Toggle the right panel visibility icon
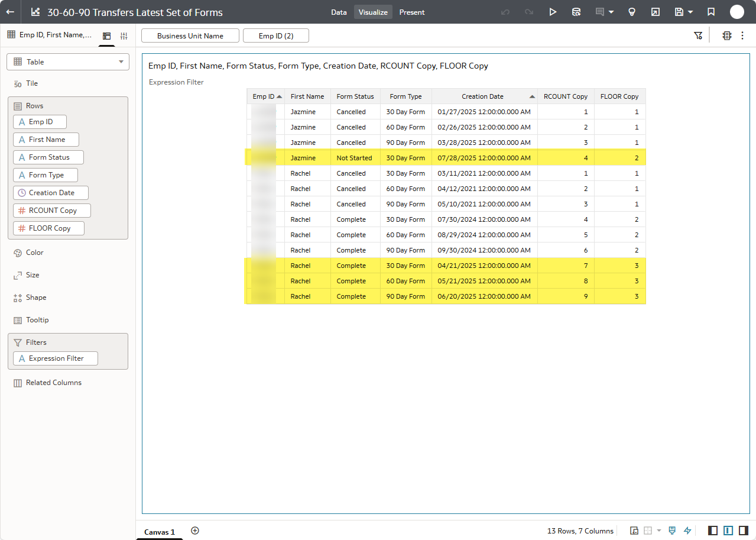This screenshot has width=756, height=540. coord(744,531)
